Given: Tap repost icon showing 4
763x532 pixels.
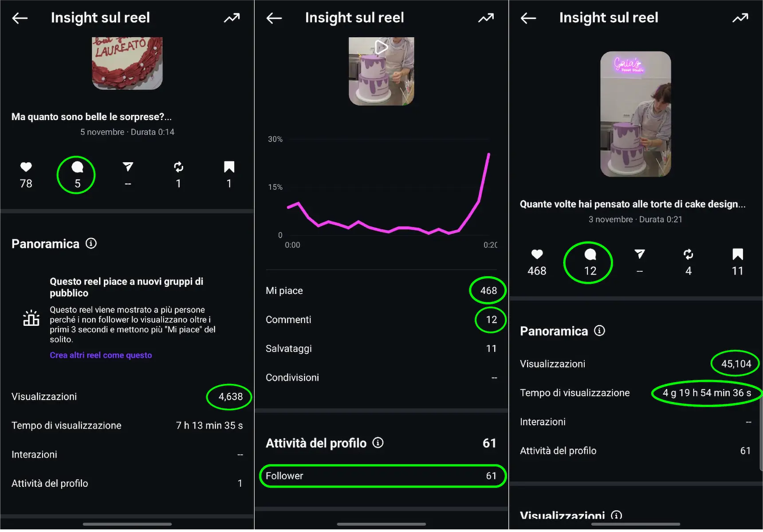Looking at the screenshot, I should (688, 254).
